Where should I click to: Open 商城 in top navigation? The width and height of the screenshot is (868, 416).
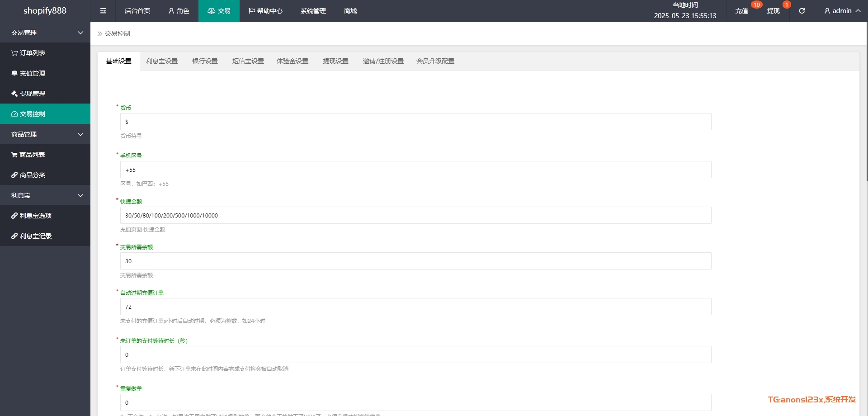tap(350, 11)
